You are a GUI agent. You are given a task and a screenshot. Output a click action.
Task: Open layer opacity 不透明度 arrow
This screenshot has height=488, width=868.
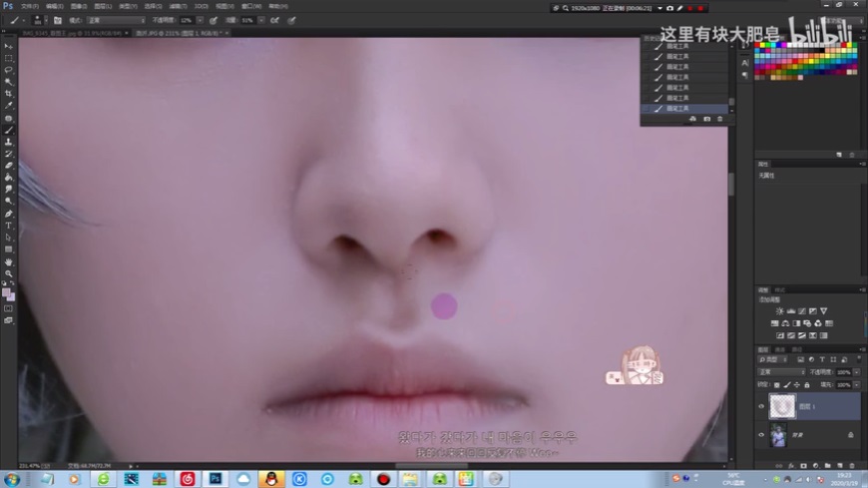857,372
